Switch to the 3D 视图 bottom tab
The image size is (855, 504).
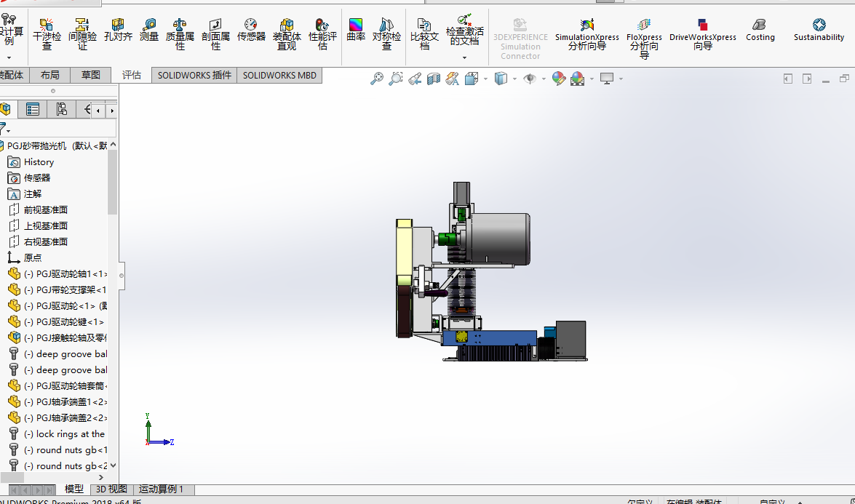click(111, 489)
